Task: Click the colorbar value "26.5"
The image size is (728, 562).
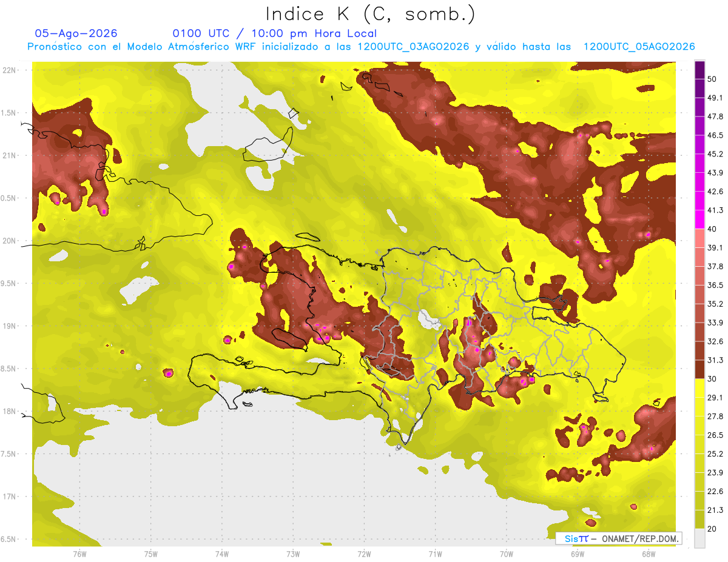Action: coord(715,435)
